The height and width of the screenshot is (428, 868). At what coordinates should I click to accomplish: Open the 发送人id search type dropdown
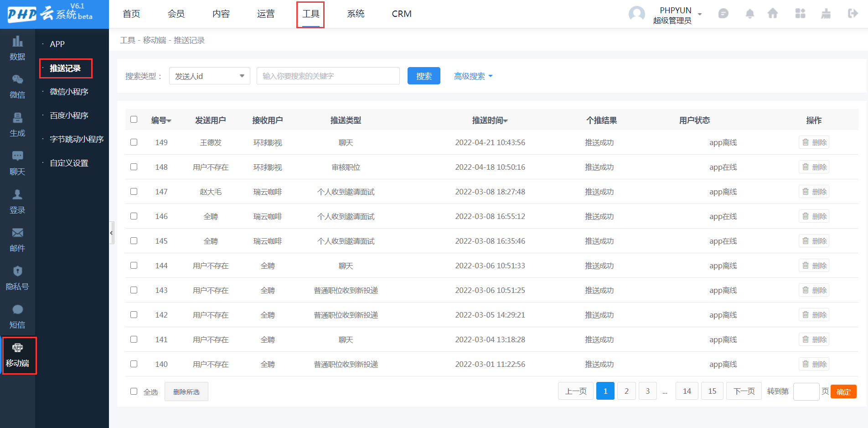[210, 76]
